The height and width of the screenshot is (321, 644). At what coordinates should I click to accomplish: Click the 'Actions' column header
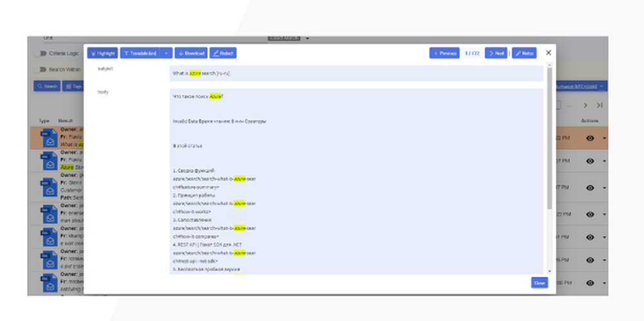[590, 121]
